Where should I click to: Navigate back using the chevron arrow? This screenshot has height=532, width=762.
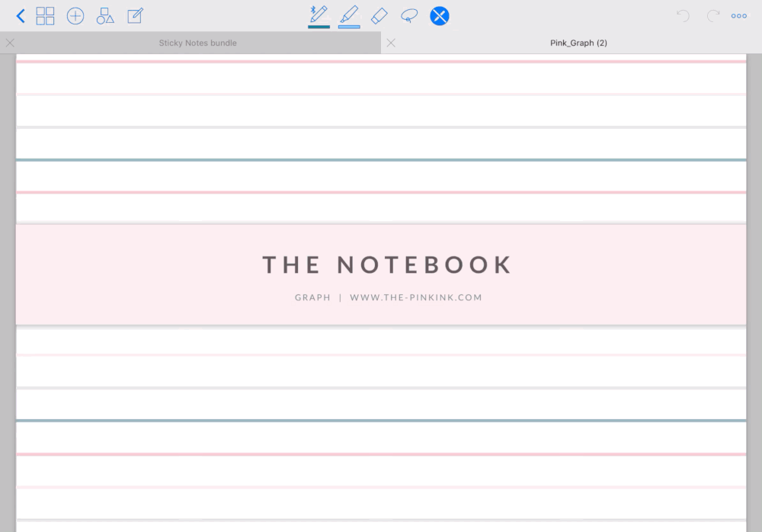coord(20,15)
